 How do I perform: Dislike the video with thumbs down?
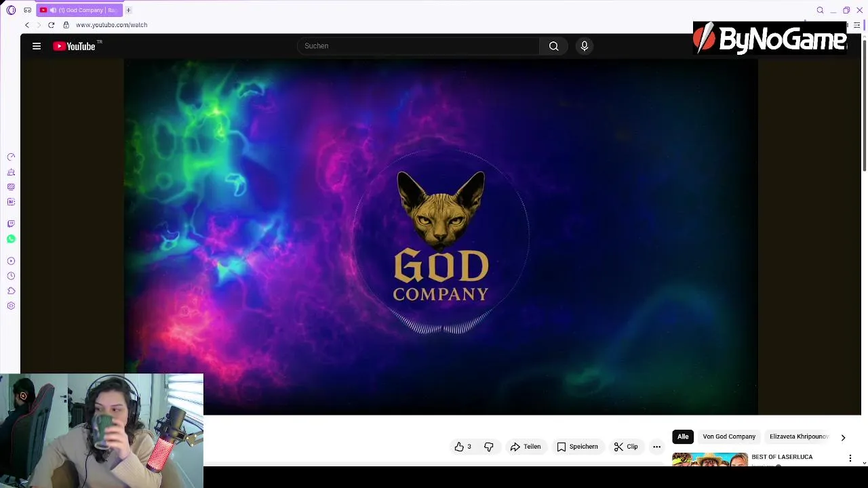pyautogui.click(x=489, y=447)
